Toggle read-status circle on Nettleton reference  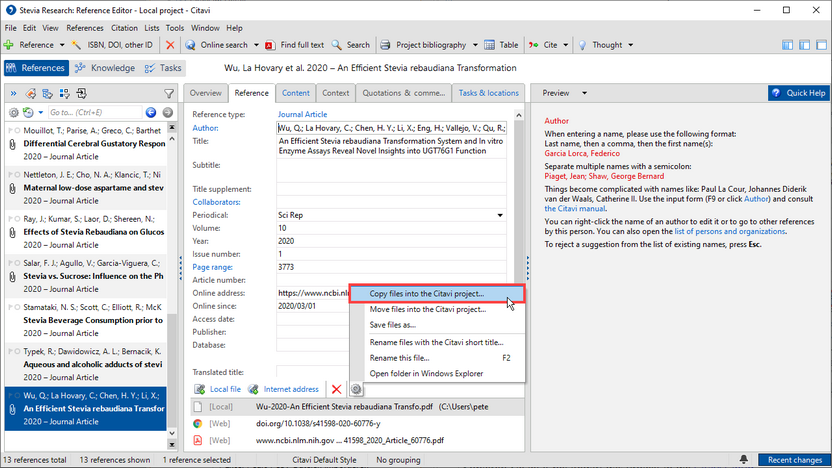18,175
